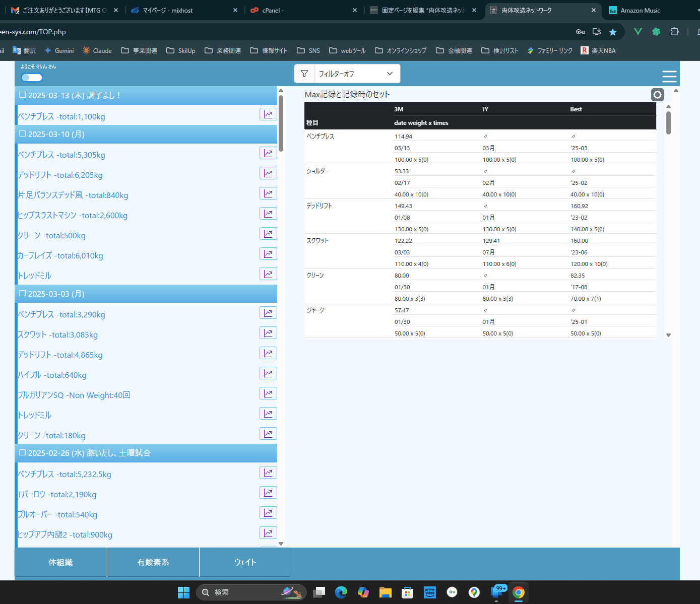This screenshot has height=604, width=700.
Task: Open the 金融関連 bookmark folder
Action: [454, 50]
